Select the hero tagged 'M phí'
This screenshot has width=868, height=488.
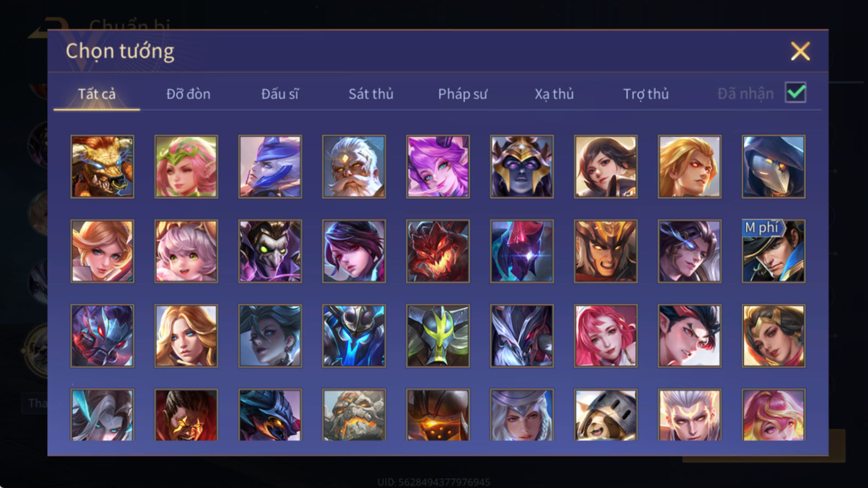[x=773, y=251]
